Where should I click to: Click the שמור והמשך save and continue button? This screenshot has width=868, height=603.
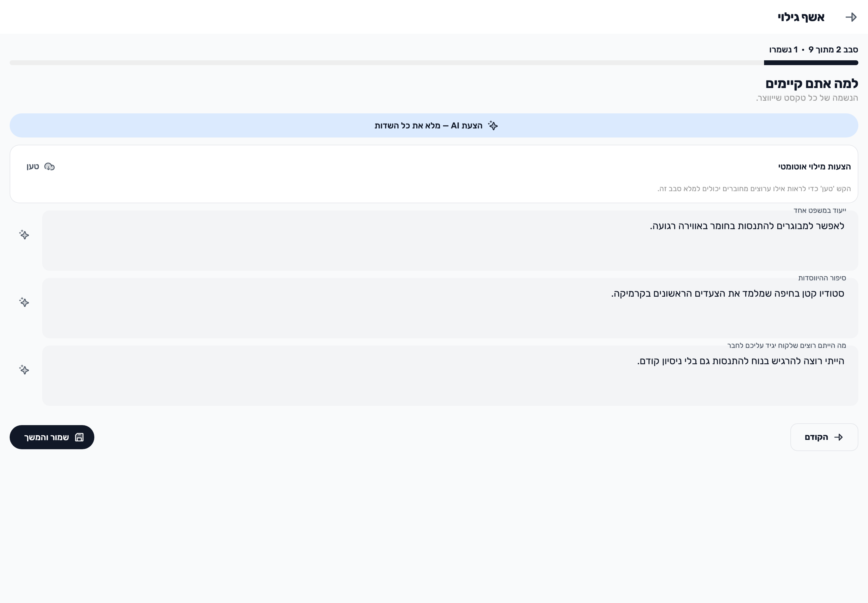(52, 437)
